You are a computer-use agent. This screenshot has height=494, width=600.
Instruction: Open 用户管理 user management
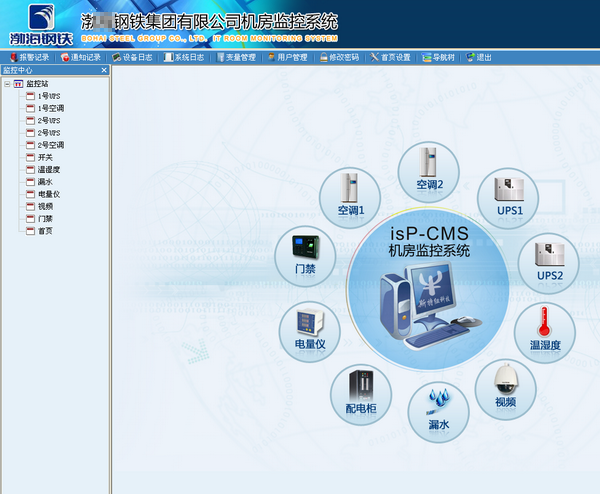(288, 57)
